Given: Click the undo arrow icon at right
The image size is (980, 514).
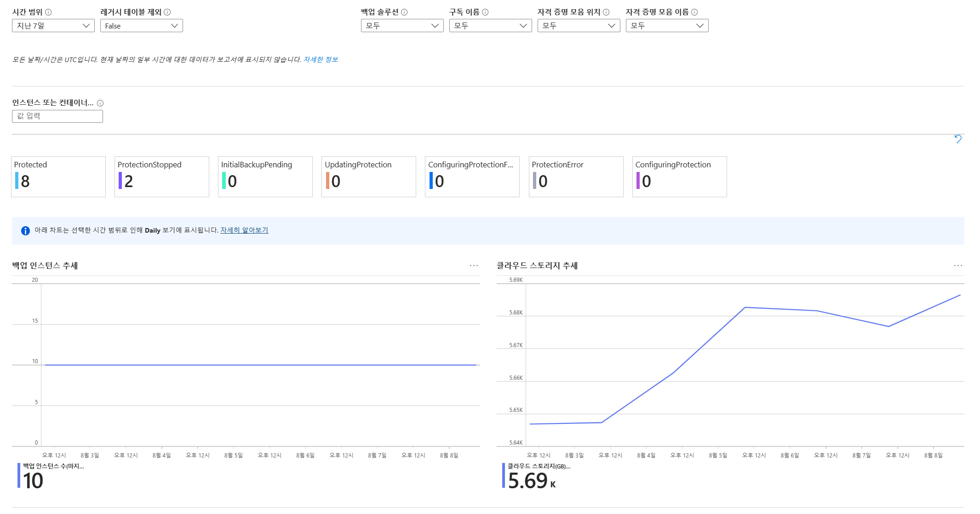Looking at the screenshot, I should click(958, 139).
